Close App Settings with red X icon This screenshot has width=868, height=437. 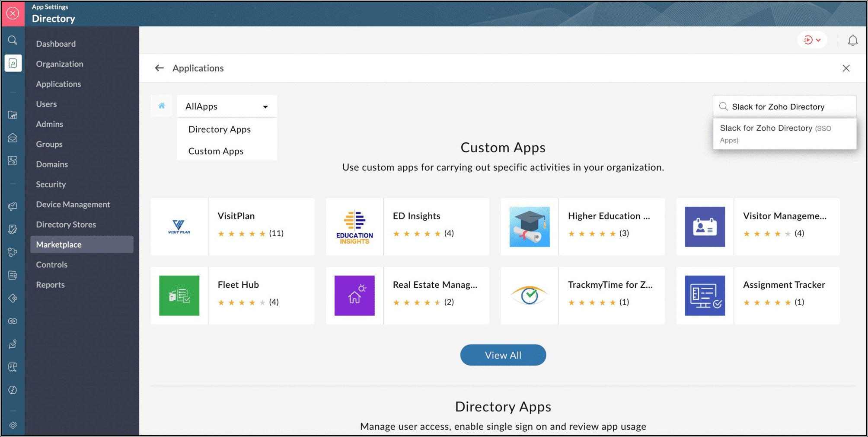(x=13, y=13)
